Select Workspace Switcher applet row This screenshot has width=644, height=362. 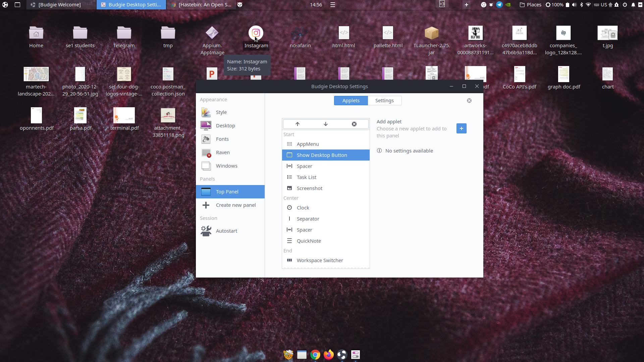coord(326,260)
